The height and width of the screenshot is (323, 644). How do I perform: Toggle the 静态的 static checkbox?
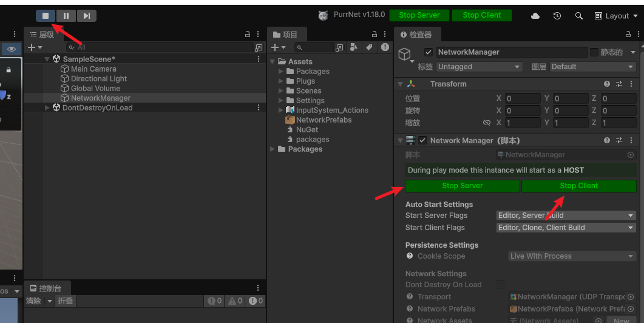tap(594, 52)
